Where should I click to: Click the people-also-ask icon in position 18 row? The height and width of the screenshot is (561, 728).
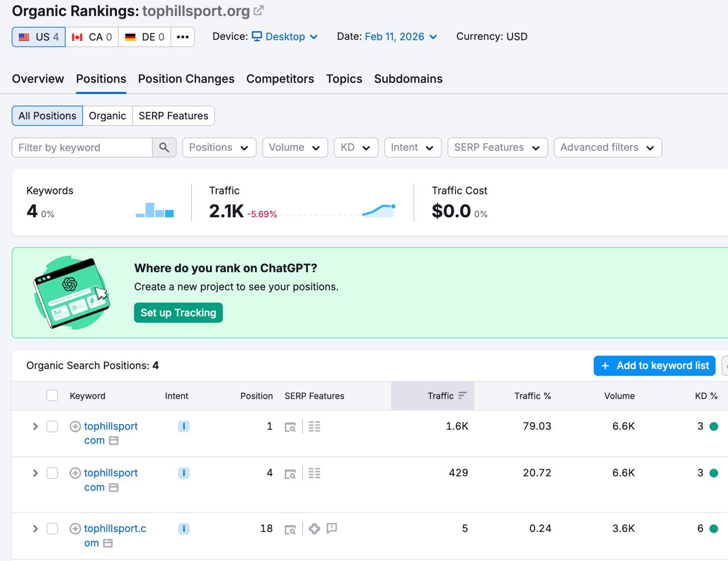332,529
